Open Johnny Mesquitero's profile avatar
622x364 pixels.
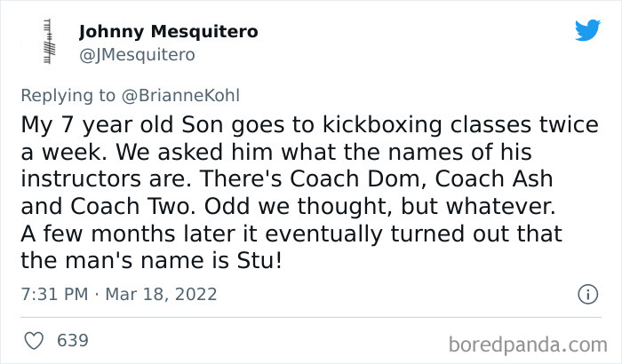click(44, 43)
